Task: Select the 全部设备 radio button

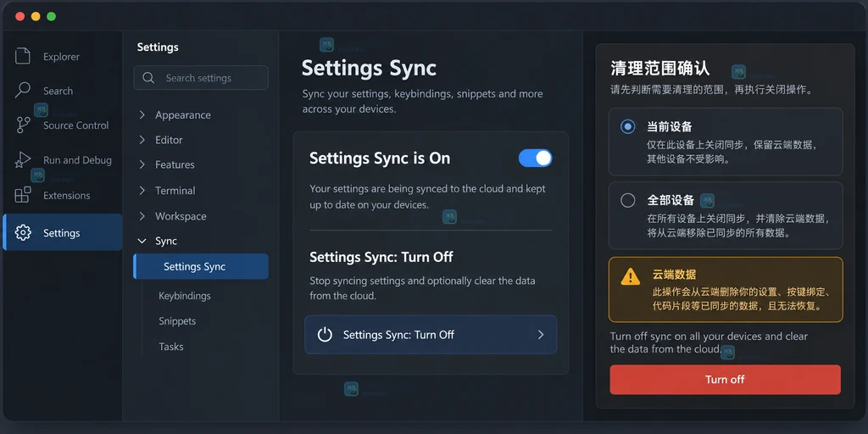Action: tap(628, 200)
